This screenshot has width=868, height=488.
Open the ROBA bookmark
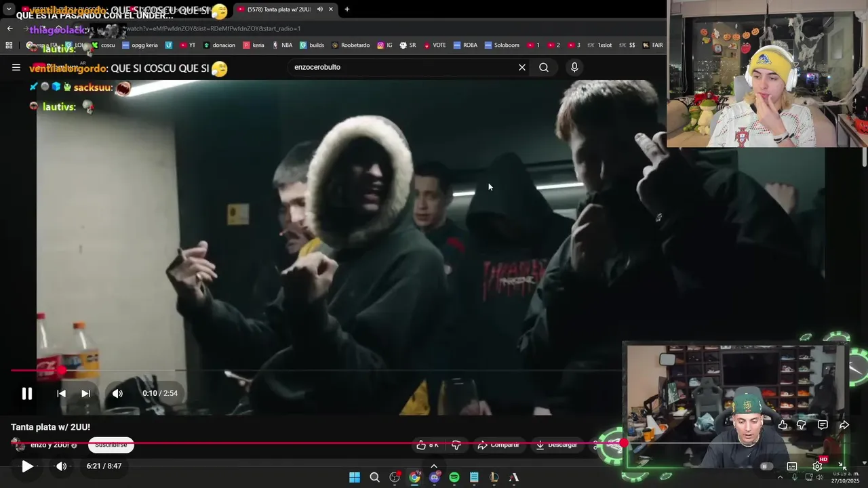pyautogui.click(x=466, y=45)
